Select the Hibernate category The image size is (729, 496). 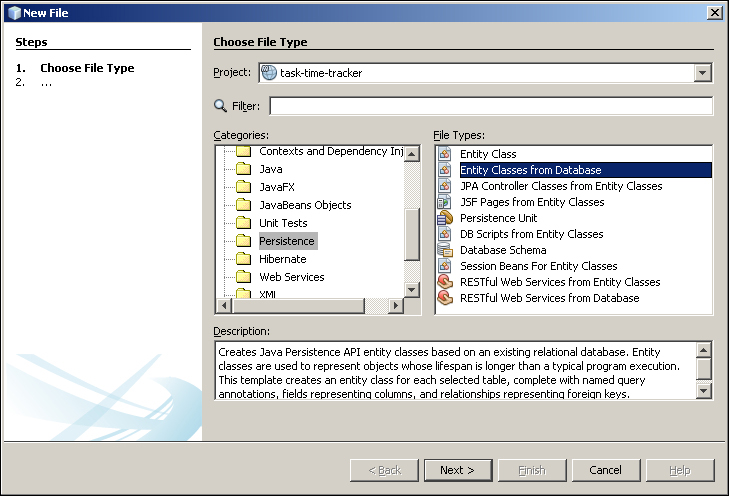(283, 259)
